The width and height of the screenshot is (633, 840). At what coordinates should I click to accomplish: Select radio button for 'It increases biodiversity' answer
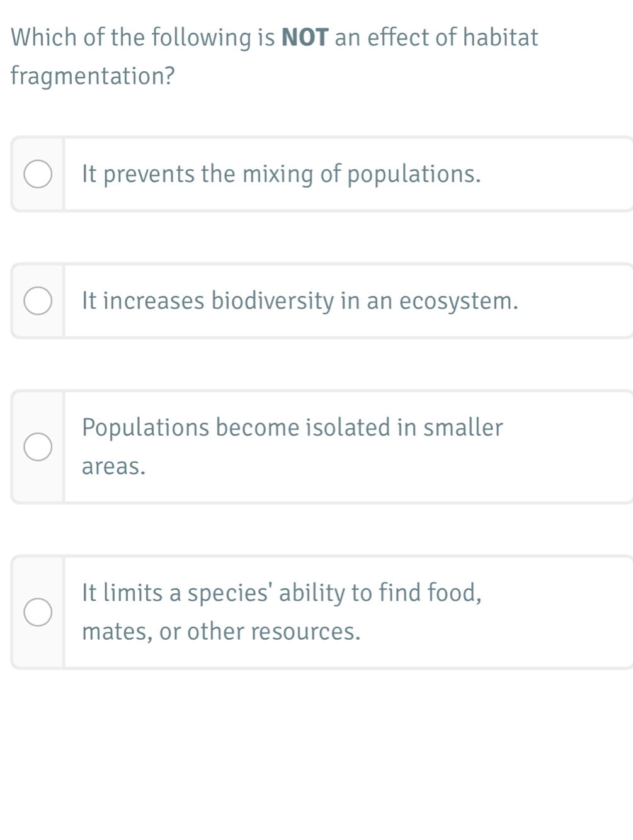[38, 301]
